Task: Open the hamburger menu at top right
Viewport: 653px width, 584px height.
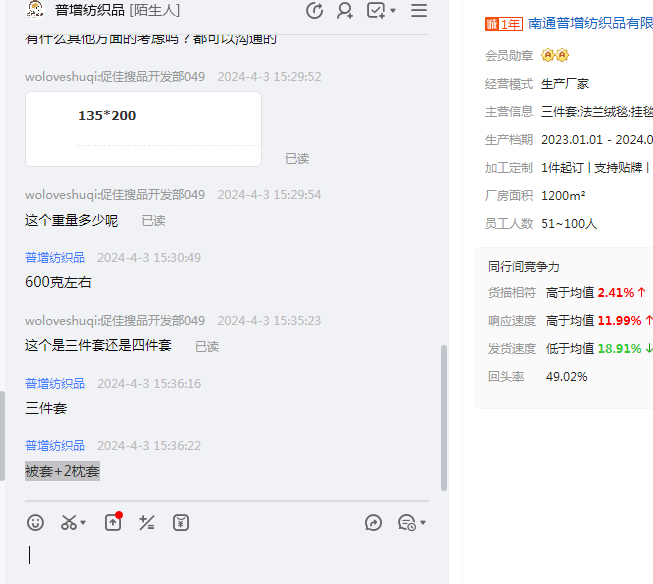Action: coord(419,11)
